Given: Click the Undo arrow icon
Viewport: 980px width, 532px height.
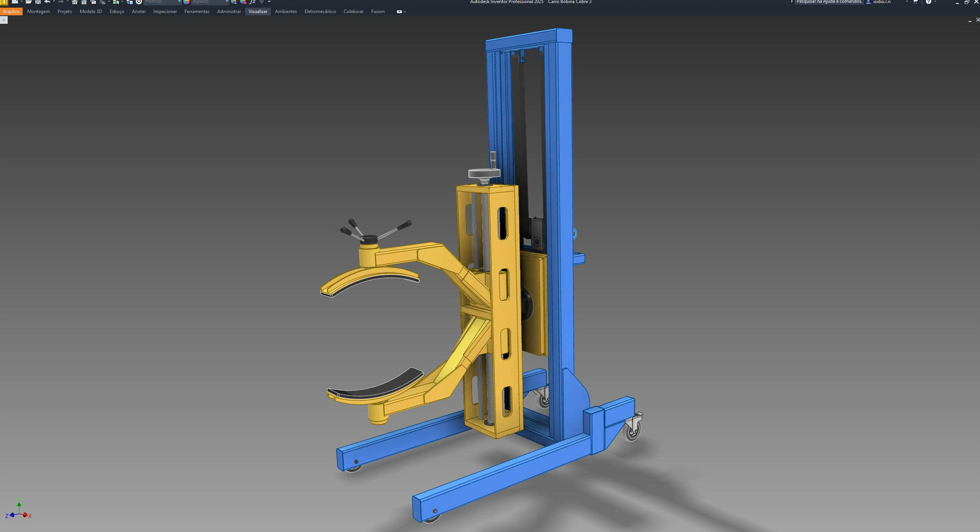Looking at the screenshot, I should point(47,2).
